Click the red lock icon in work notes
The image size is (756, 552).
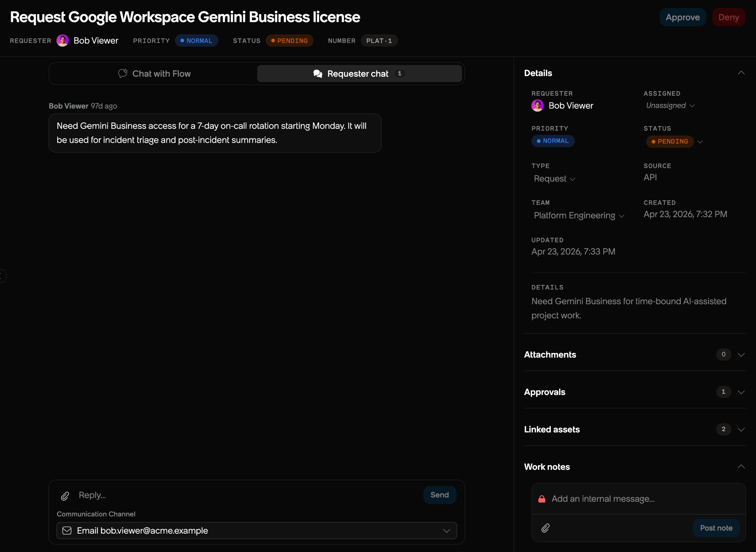click(542, 499)
